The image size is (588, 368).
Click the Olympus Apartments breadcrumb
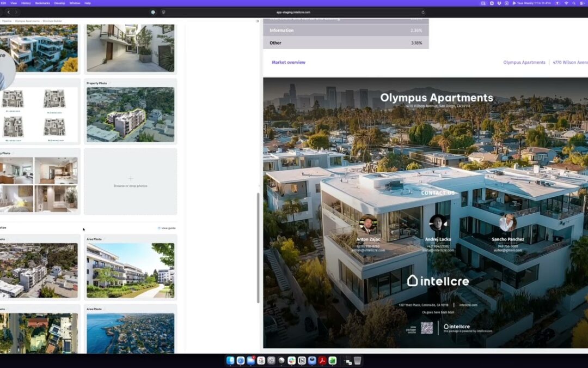coord(27,21)
